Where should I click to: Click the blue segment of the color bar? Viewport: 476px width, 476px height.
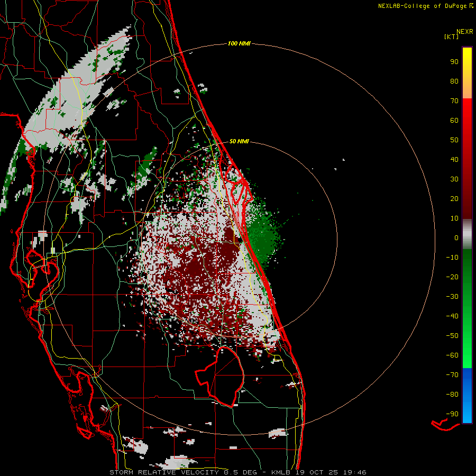click(467, 395)
